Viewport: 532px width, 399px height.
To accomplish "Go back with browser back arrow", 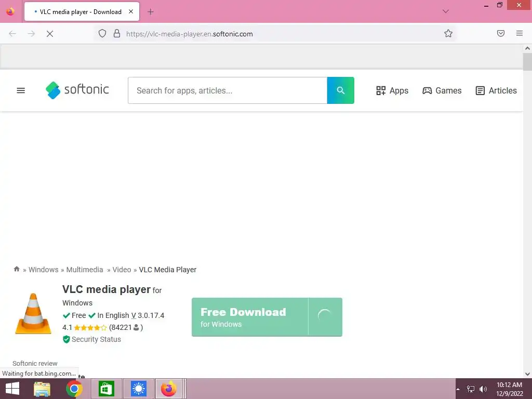I will click(12, 34).
